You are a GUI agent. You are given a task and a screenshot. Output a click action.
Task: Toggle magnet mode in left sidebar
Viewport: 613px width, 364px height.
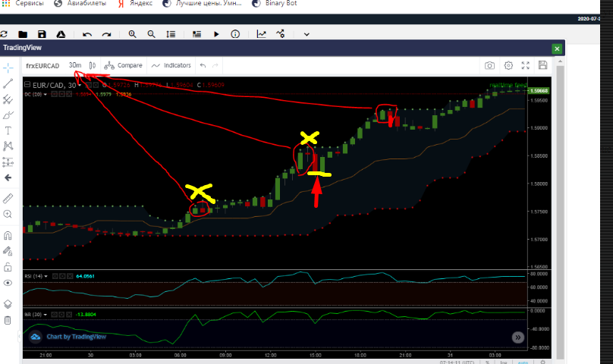coord(8,236)
